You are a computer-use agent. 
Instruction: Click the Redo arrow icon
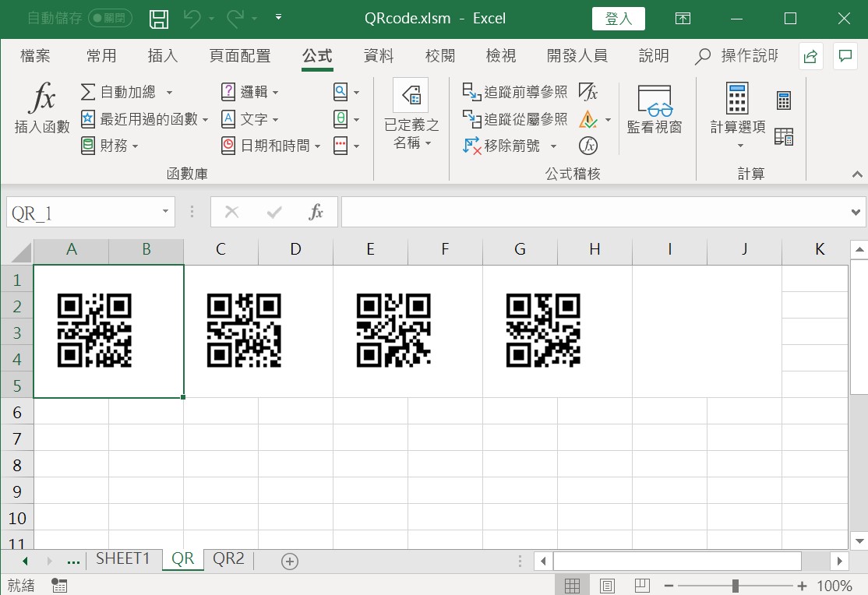pyautogui.click(x=235, y=19)
